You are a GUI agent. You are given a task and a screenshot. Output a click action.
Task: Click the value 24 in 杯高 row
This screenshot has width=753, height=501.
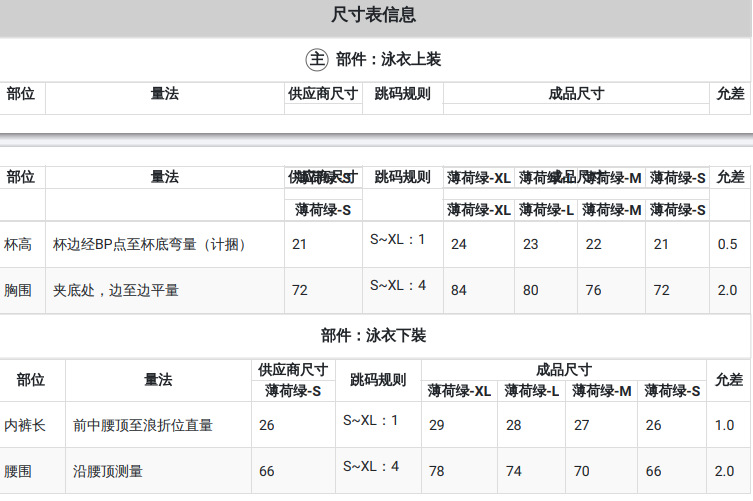(x=459, y=244)
